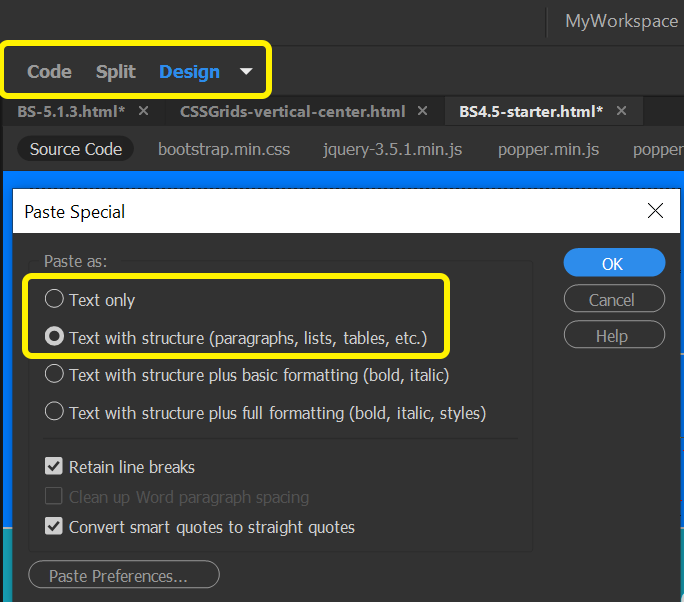Toggle Convert smart quotes checkbox
684x602 pixels.
pos(54,526)
